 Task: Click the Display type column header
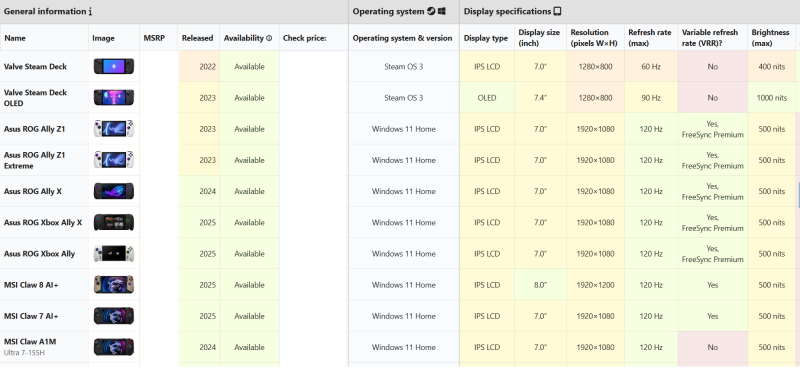pyautogui.click(x=486, y=38)
